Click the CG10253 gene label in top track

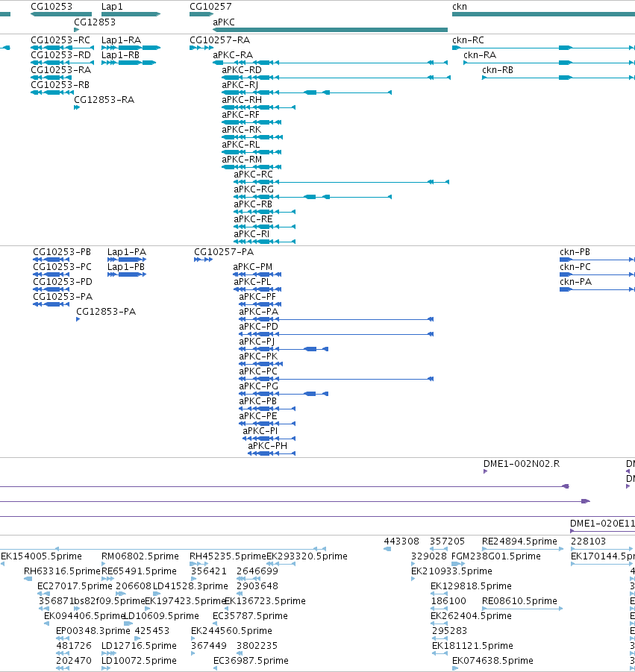click(x=51, y=7)
